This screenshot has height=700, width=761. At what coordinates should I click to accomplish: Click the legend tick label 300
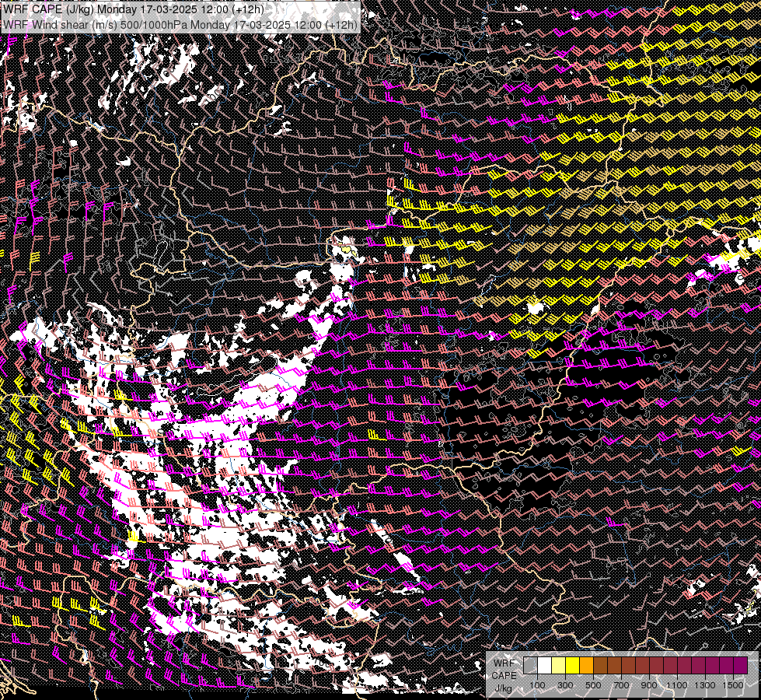[565, 685]
